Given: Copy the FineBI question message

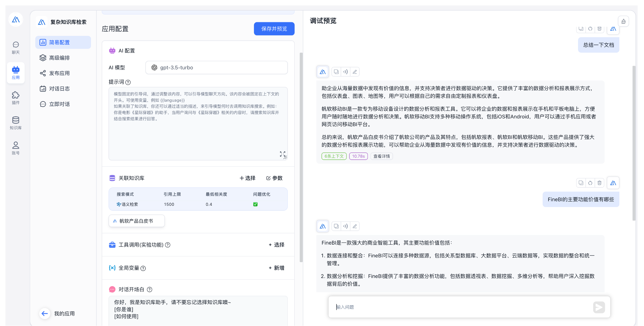Looking at the screenshot, I should (x=581, y=183).
